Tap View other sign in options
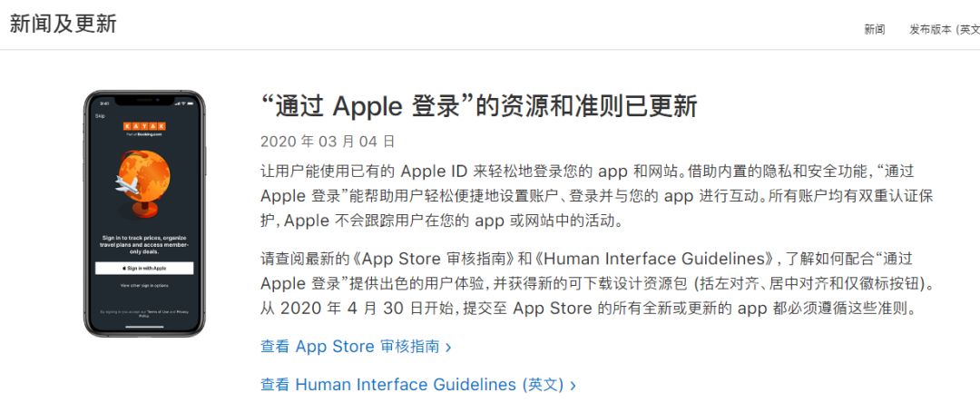 (x=144, y=286)
